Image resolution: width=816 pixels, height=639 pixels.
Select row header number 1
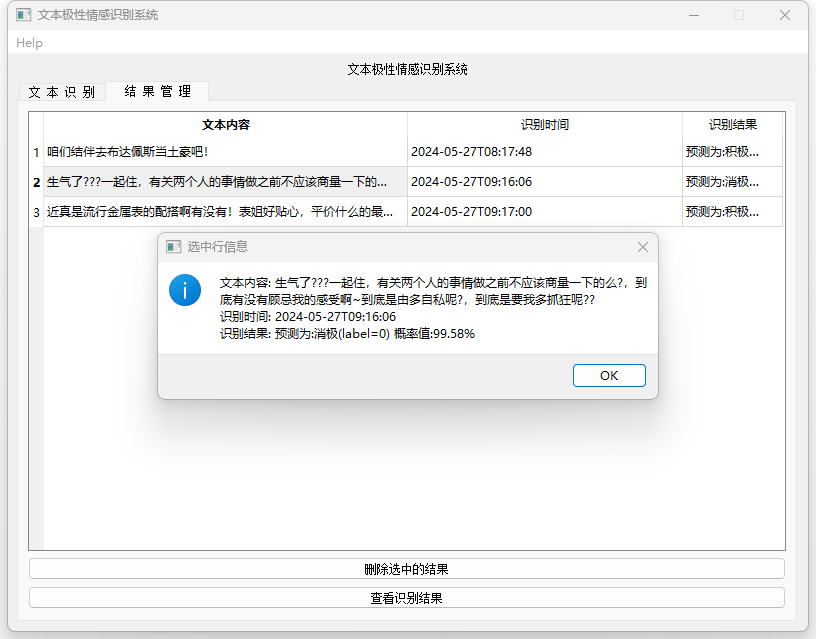(x=36, y=152)
